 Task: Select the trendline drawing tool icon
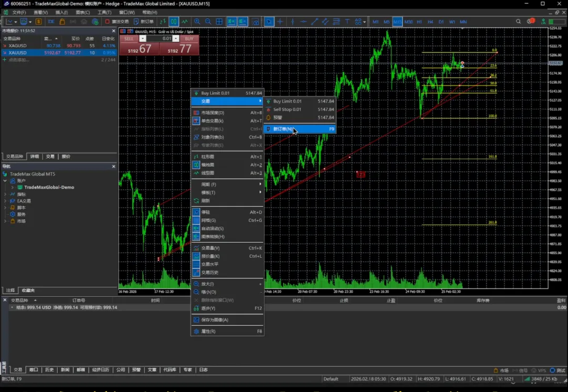click(315, 22)
